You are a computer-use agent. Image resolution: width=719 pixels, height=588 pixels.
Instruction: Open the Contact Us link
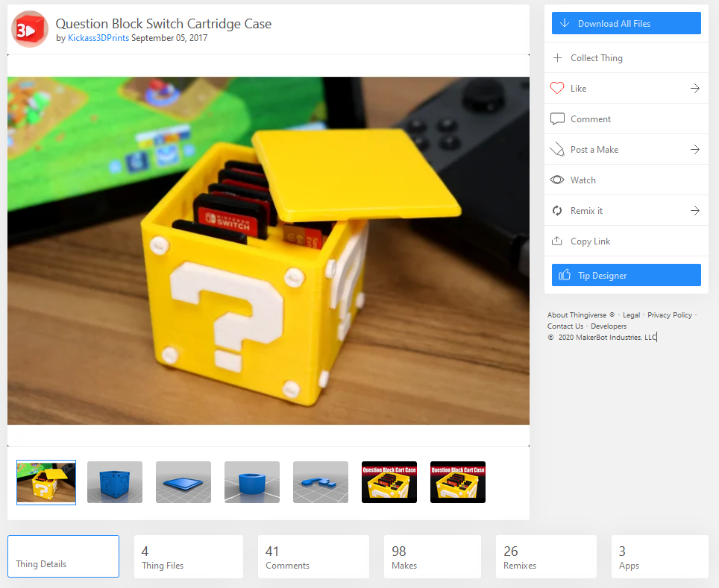point(565,326)
